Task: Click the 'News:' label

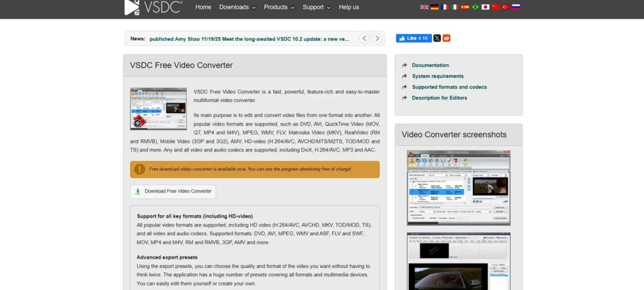Action: pyautogui.click(x=138, y=38)
